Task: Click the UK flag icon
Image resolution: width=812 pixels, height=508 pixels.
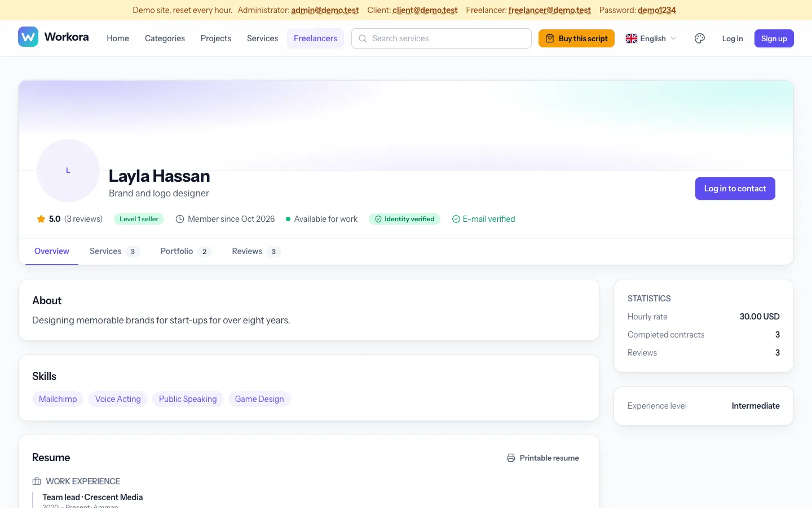Action: pos(632,38)
